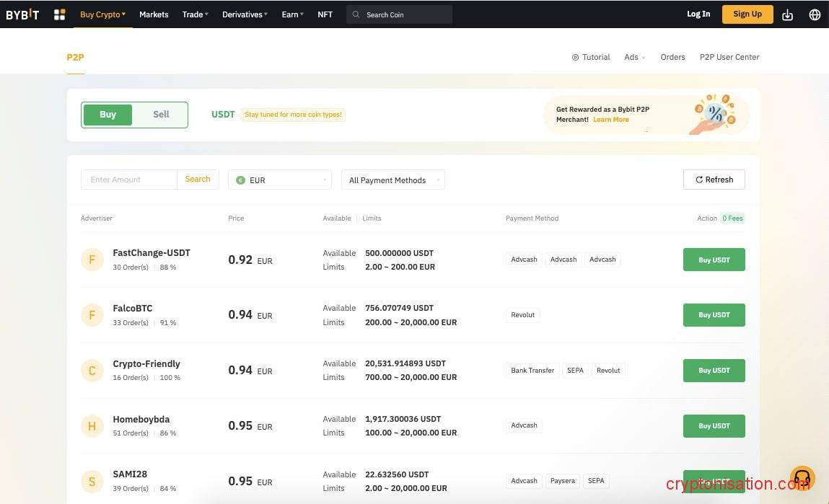Open the apps grid icon beside the logo

click(x=59, y=14)
